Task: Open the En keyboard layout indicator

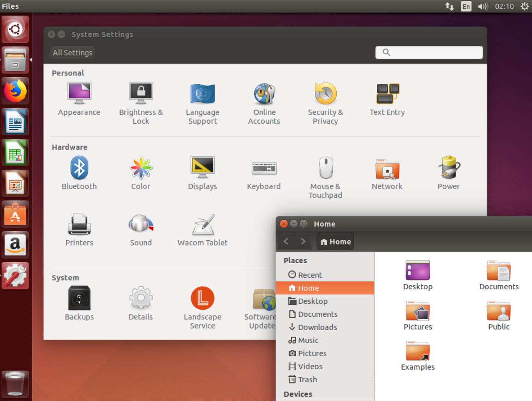Action: click(466, 6)
